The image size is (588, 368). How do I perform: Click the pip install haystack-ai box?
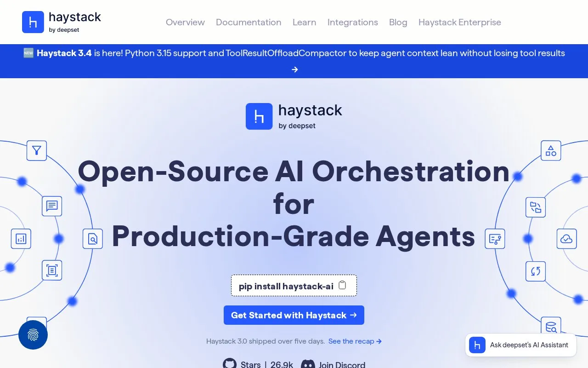(x=294, y=286)
